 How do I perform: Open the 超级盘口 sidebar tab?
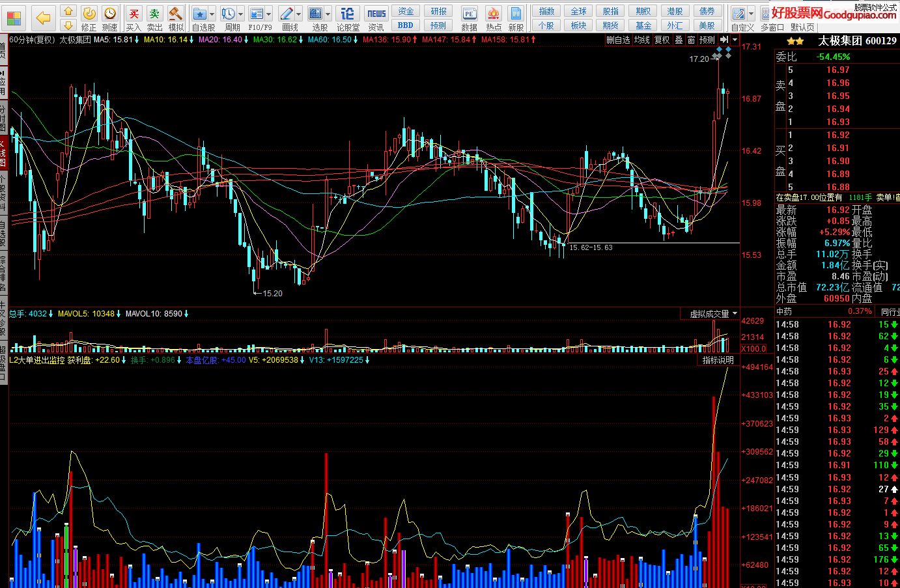point(3,363)
